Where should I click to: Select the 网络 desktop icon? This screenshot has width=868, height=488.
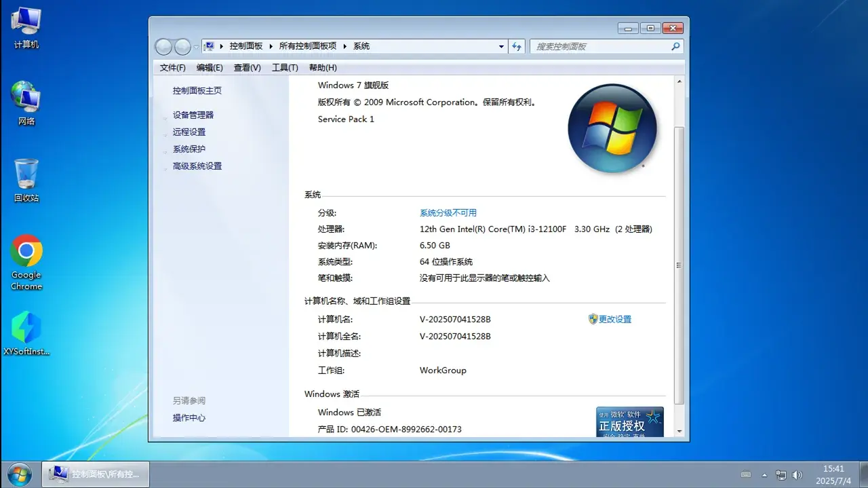coord(26,103)
